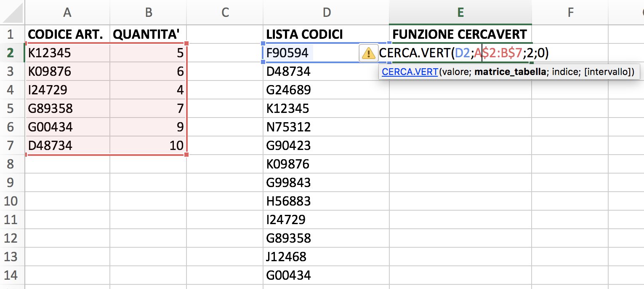This screenshot has width=644, height=289.
Task: Select cell D48734 in column D
Action: click(x=326, y=71)
